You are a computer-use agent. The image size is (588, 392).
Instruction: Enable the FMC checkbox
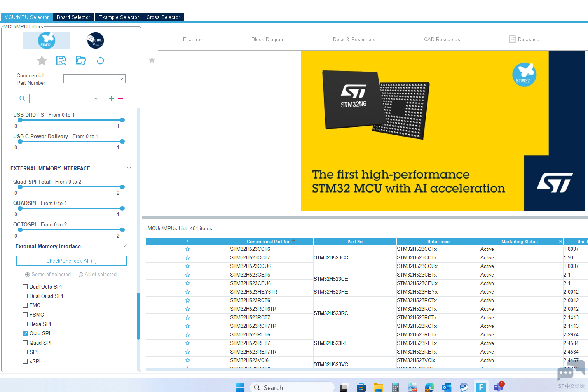[25, 305]
